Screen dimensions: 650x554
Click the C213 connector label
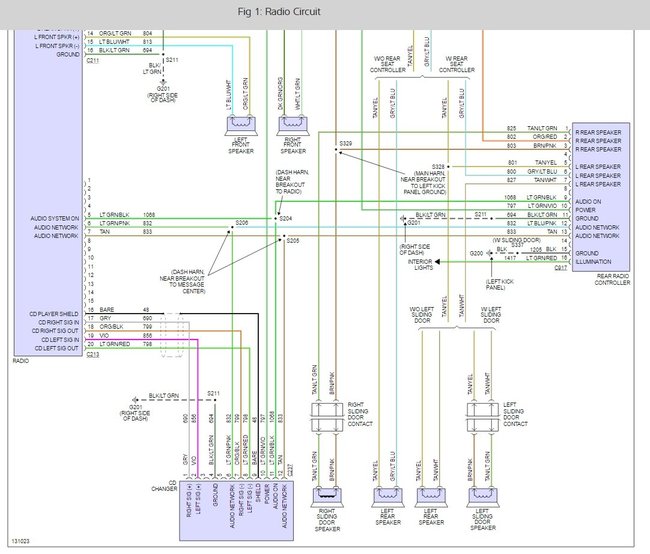[x=92, y=355]
